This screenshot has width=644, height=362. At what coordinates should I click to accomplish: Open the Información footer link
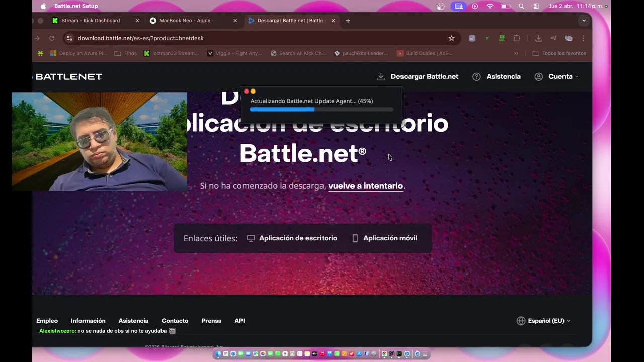88,321
